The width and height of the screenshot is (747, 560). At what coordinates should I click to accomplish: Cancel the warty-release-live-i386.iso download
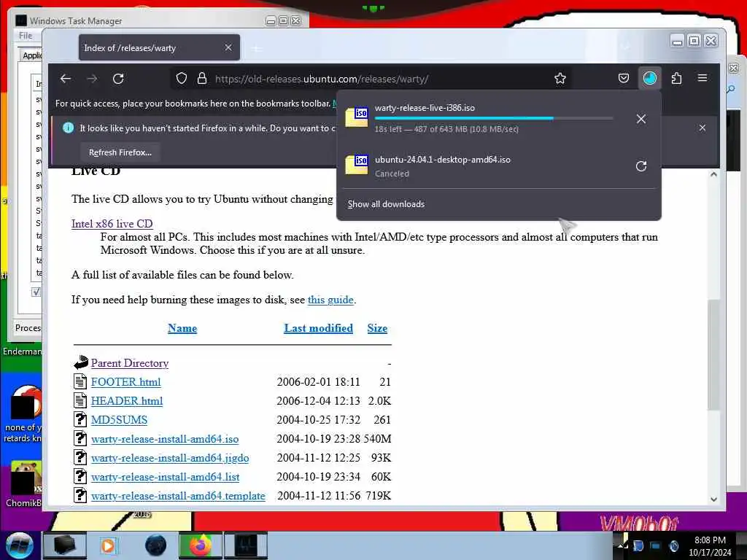[641, 119]
